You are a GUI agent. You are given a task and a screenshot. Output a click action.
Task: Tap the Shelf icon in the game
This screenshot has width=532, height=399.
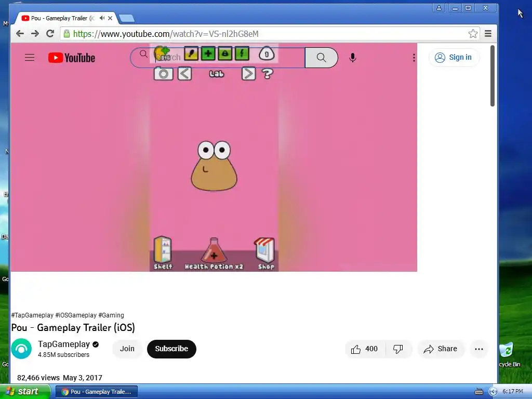tap(163, 253)
